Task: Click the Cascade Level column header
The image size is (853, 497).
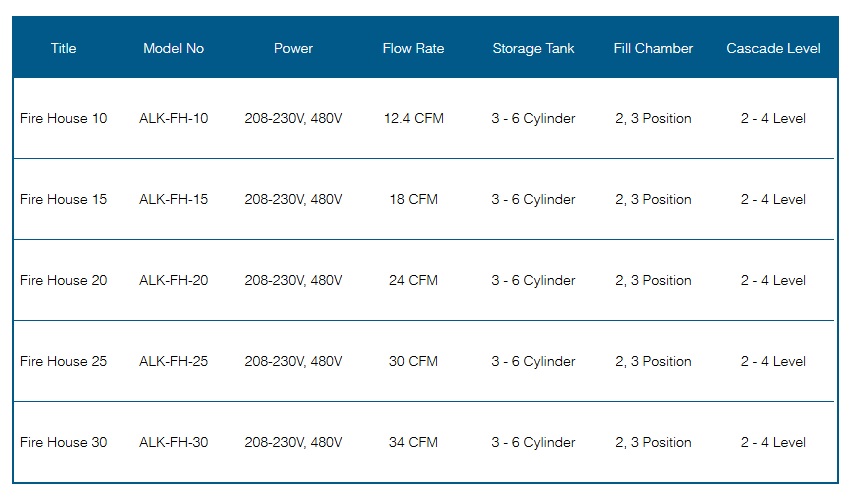Action: [x=773, y=48]
